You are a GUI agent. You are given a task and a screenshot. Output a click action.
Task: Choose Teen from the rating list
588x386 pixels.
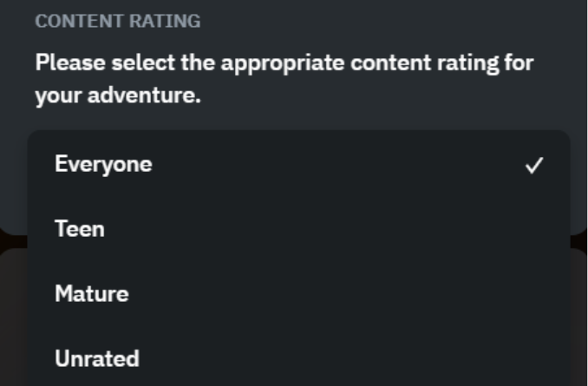(x=80, y=229)
